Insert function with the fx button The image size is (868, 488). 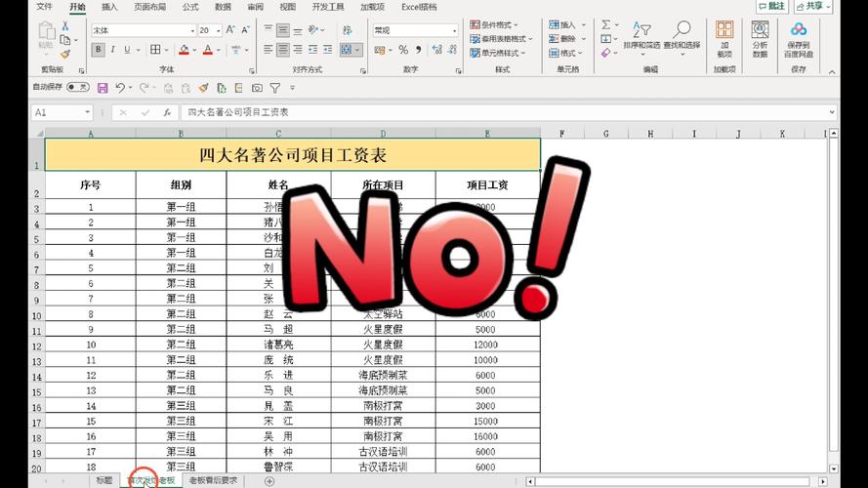point(167,112)
